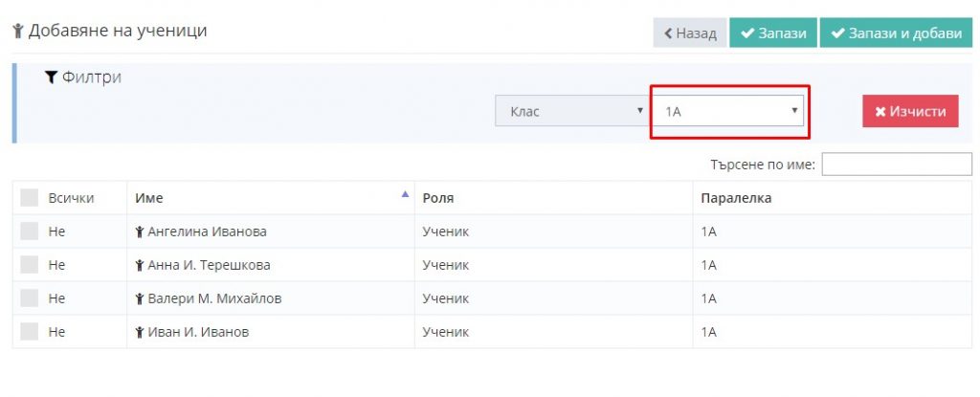
Task: Click student icon beside Анна И. Терешкова
Action: click(140, 265)
